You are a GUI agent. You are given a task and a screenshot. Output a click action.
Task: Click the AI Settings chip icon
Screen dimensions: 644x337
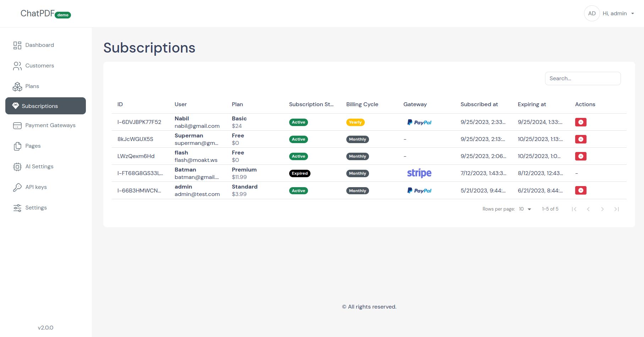(17, 167)
